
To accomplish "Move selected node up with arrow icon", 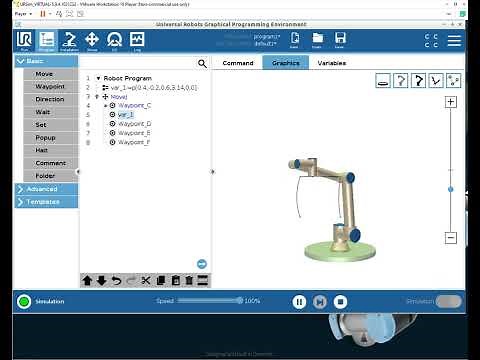I will 87,281.
